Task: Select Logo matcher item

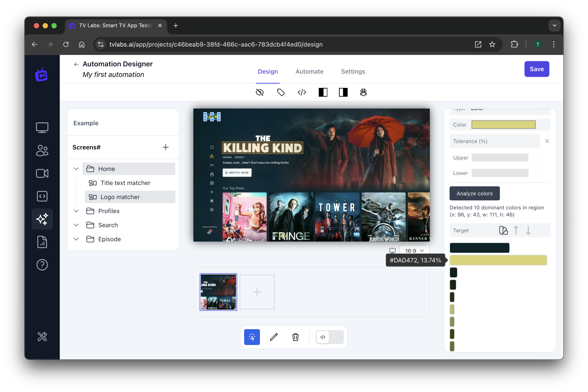Action: [x=130, y=197]
